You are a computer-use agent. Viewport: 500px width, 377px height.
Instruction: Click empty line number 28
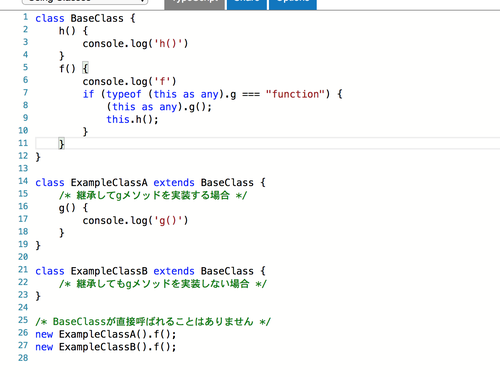(23, 358)
